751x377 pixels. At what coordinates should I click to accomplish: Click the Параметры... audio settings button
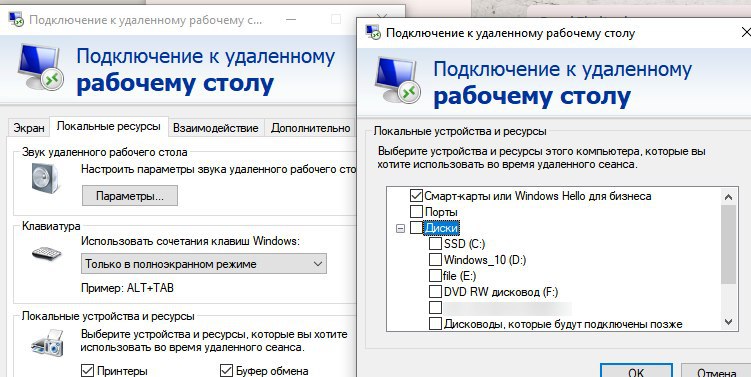[x=130, y=196]
